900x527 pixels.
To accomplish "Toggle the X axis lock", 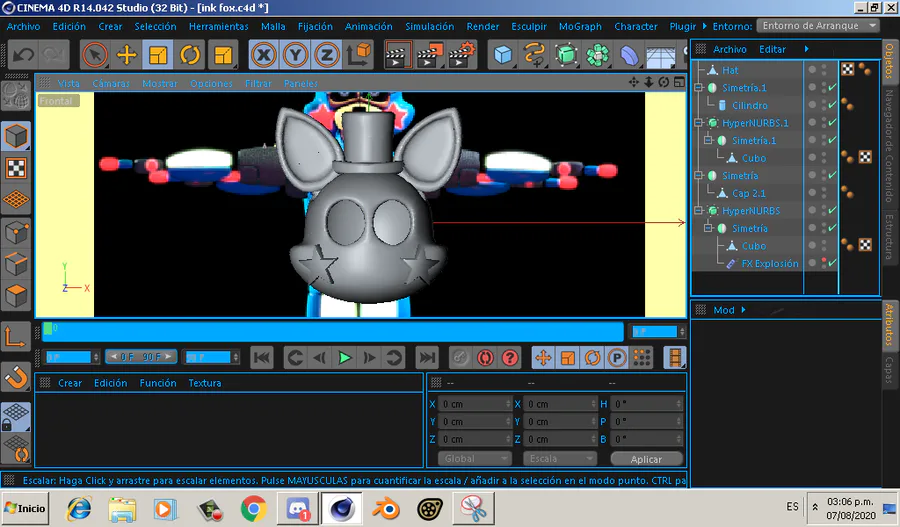I will (263, 55).
